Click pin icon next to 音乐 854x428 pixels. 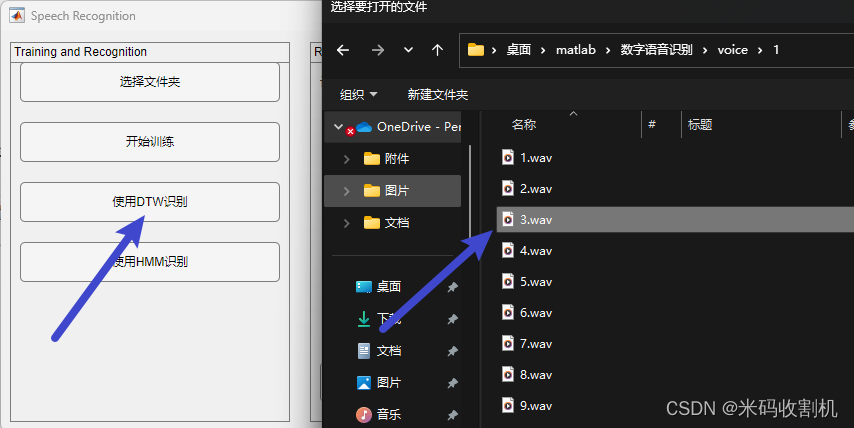(x=452, y=415)
